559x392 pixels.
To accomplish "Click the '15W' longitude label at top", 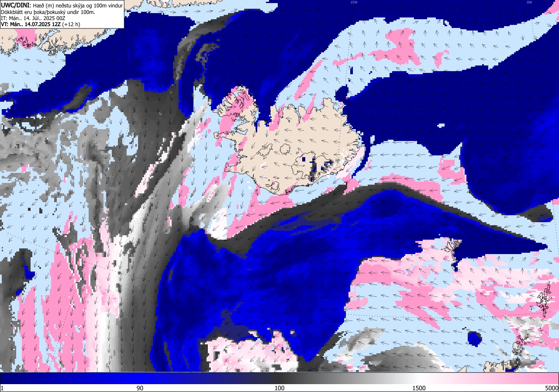I will (354, 2).
